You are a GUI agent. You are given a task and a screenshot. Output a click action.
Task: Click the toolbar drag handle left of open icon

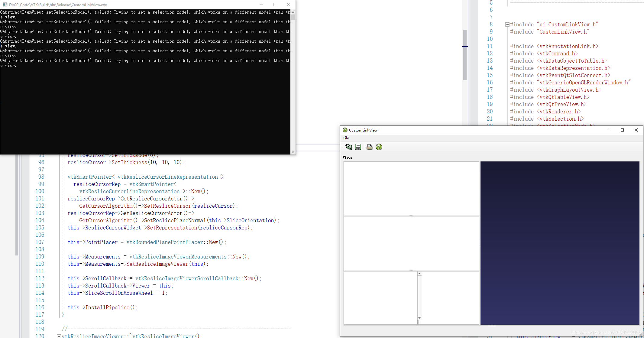coord(342,147)
